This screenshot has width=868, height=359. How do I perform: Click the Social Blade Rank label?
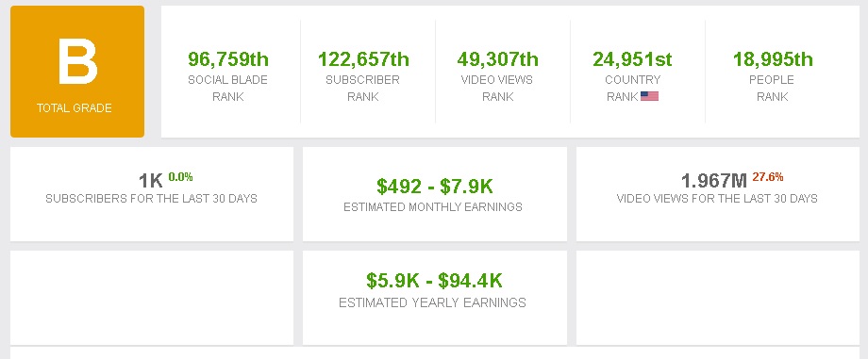[227, 88]
